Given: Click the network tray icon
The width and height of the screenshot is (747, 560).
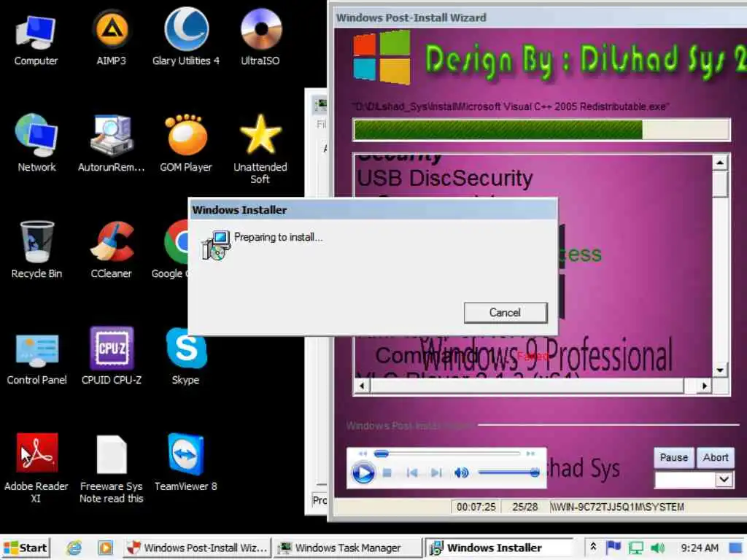Looking at the screenshot, I should tap(635, 548).
